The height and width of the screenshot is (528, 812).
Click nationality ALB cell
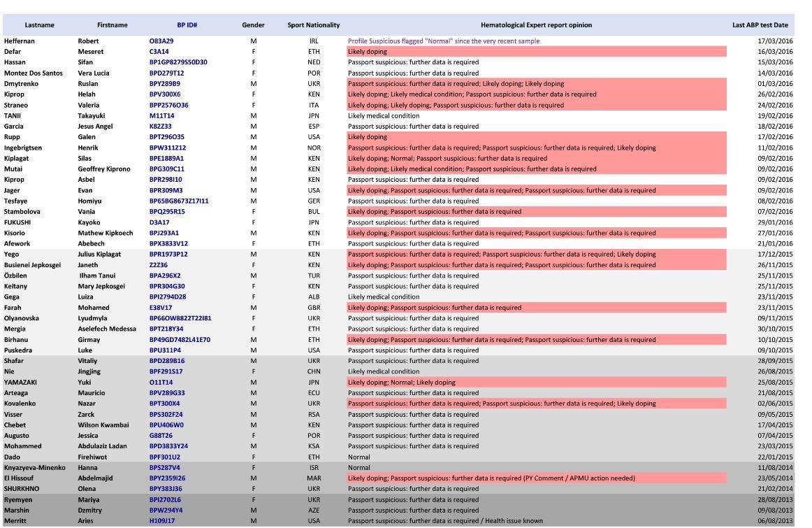coord(314,297)
